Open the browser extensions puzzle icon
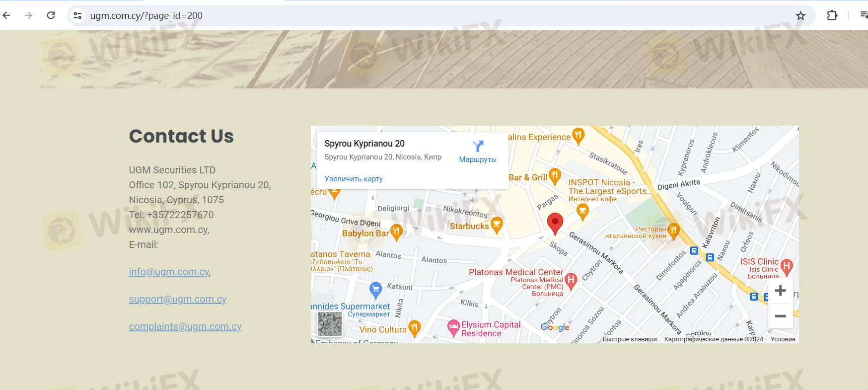The width and height of the screenshot is (868, 390). click(x=832, y=15)
